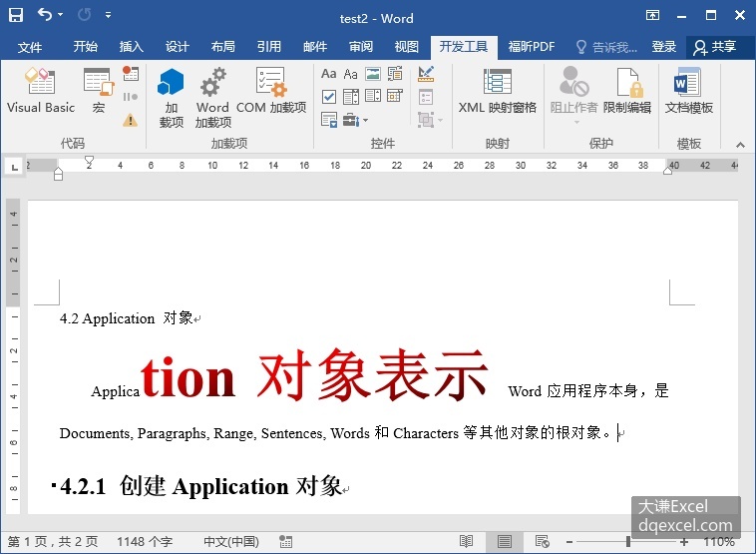Switch to the 邮件 Mailings tab
The image size is (756, 554).
coord(315,47)
